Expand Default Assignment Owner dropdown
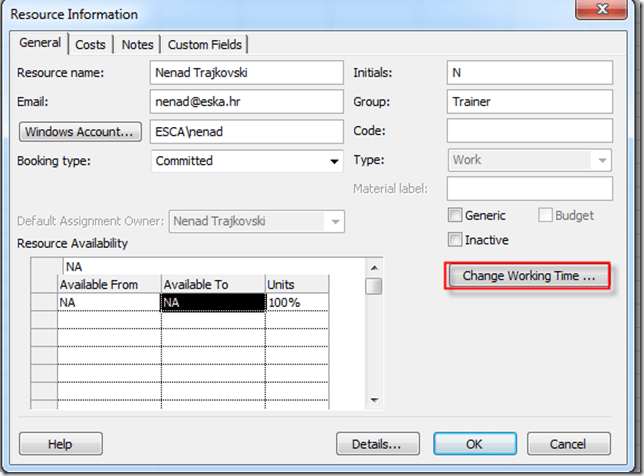This screenshot has width=644, height=476. 335,222
